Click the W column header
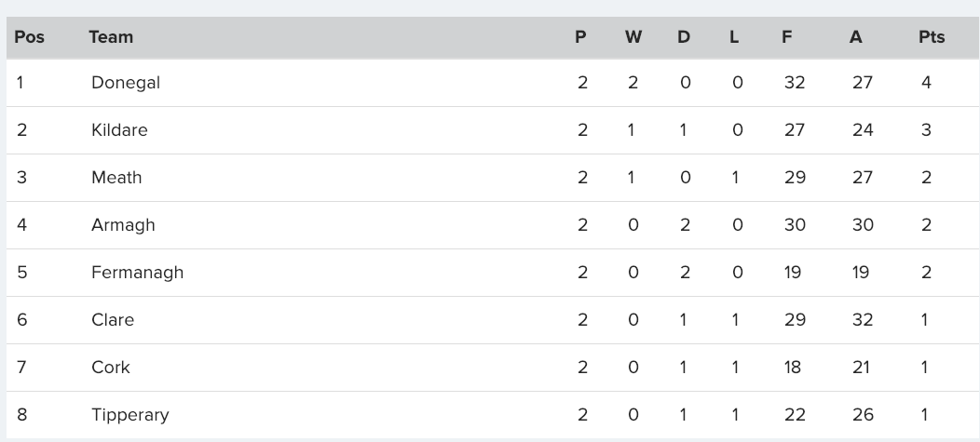The width and height of the screenshot is (980, 442). pos(633,37)
